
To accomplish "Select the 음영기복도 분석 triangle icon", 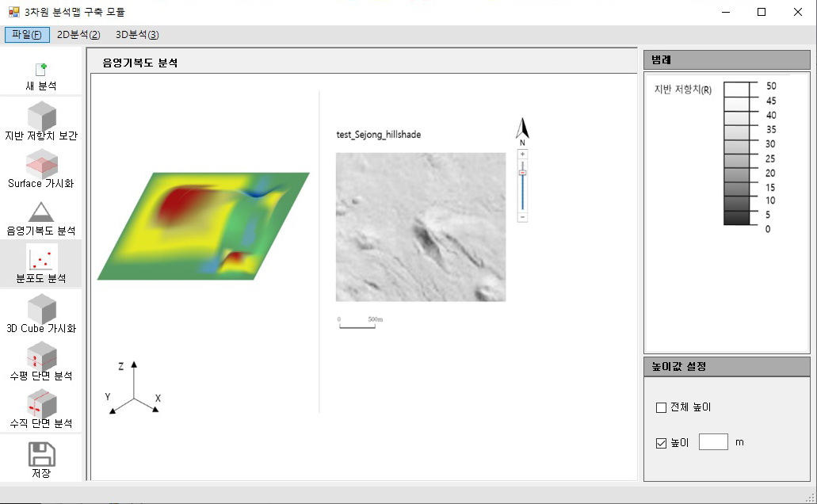I will coord(41,212).
